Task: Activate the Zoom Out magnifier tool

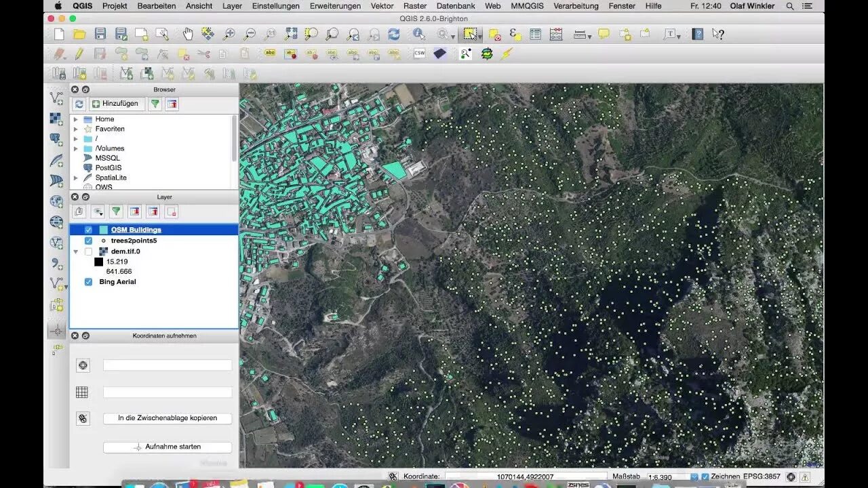Action: click(249, 34)
